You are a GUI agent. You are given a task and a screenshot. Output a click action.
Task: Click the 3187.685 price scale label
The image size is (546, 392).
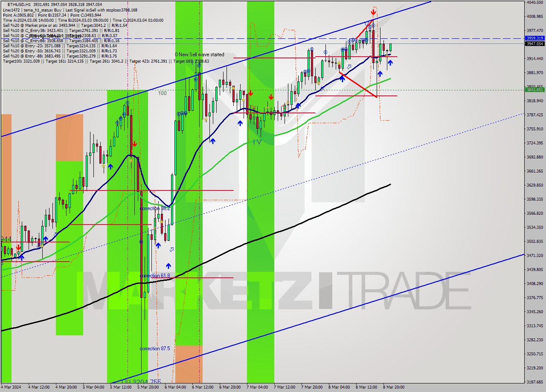click(x=535, y=382)
